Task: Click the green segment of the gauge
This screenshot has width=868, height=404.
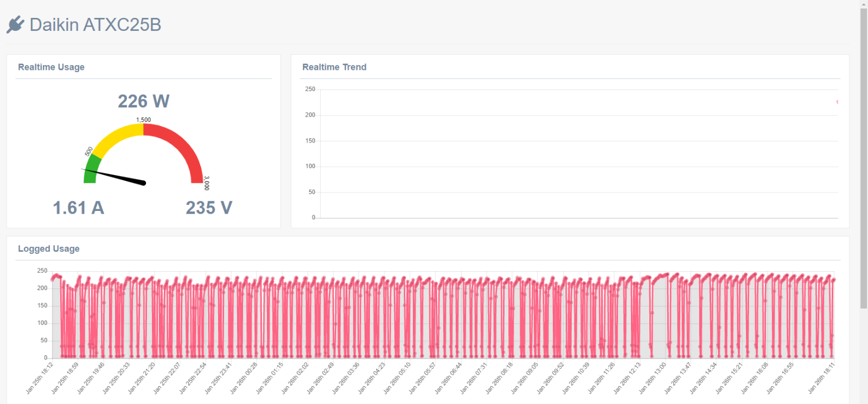Action: click(91, 169)
